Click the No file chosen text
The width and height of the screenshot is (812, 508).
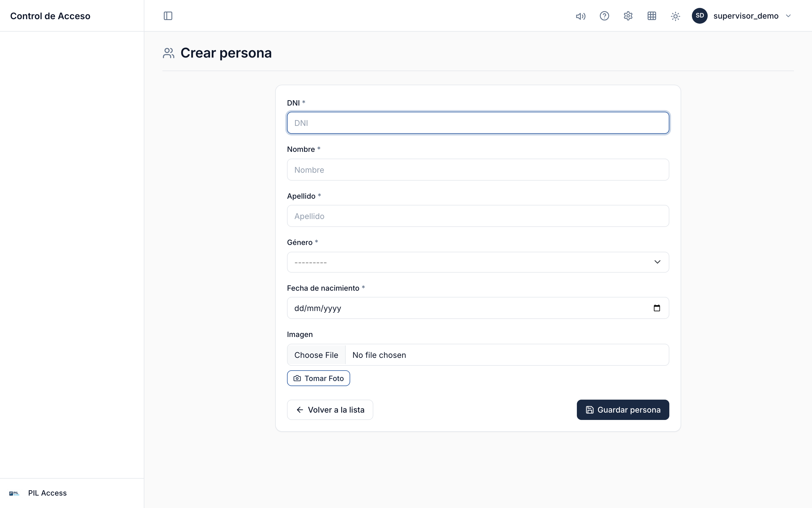click(x=379, y=355)
